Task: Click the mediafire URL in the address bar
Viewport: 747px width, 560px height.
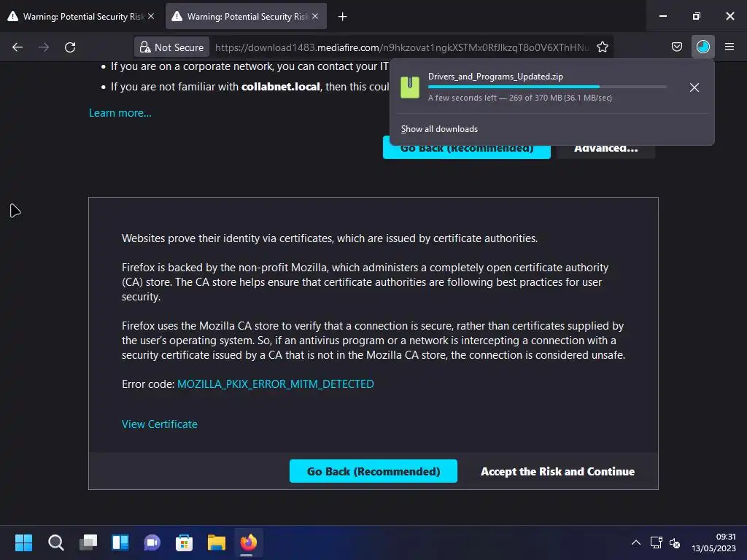Action: point(402,47)
